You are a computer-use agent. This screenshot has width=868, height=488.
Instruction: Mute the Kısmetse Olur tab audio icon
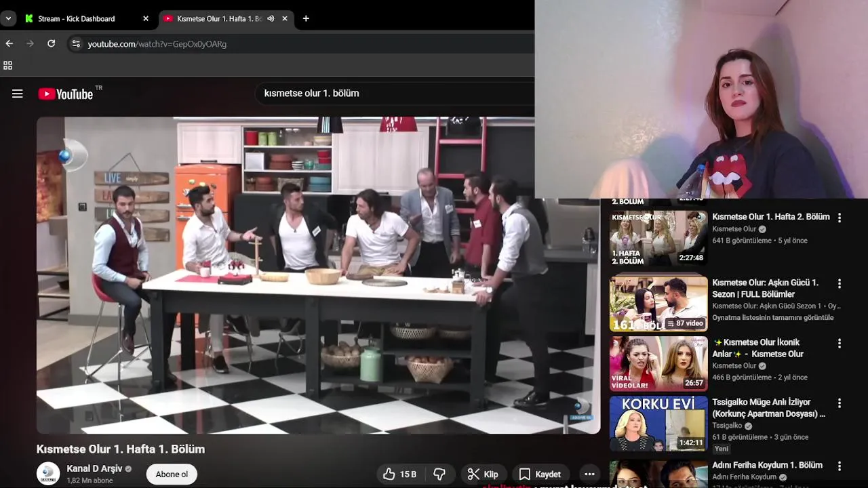coord(271,18)
